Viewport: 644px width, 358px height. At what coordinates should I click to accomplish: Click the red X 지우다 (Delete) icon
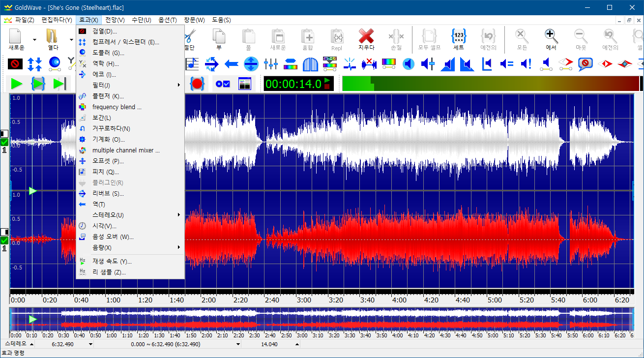point(366,39)
